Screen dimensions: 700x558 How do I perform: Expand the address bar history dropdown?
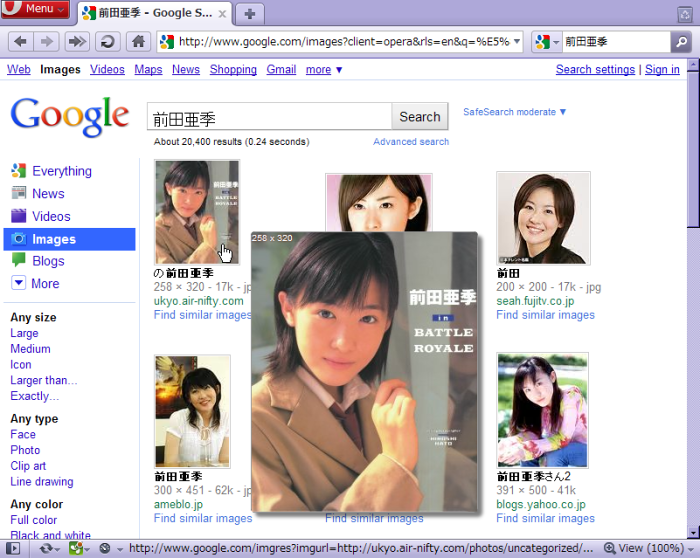tap(517, 42)
